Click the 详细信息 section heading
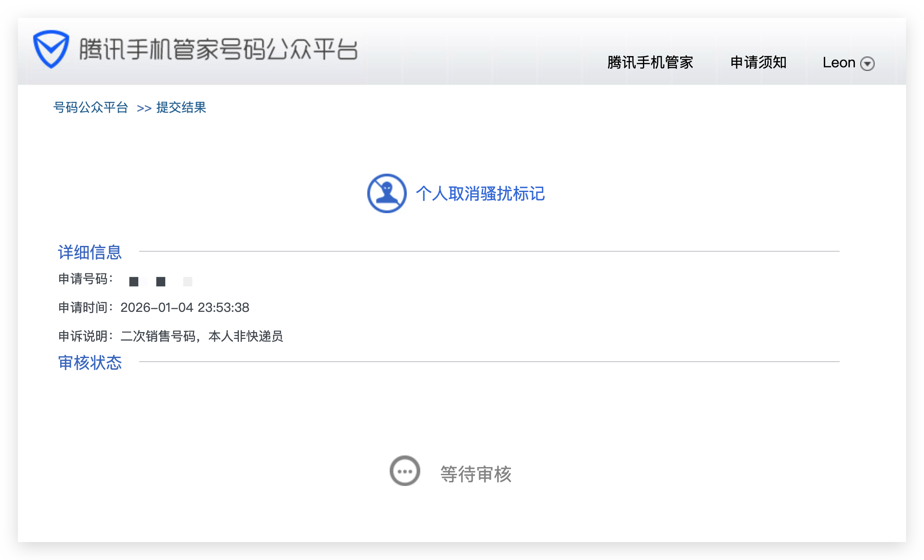 pos(90,252)
